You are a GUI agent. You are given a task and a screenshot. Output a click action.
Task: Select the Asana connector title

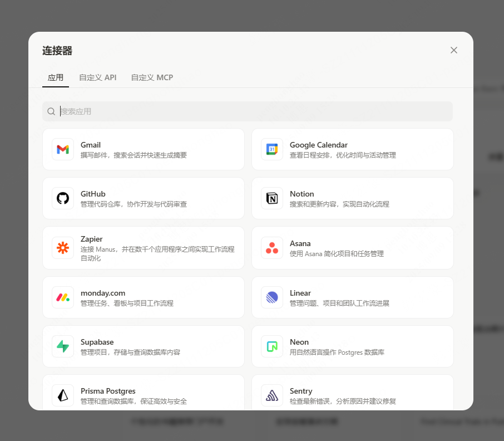tap(300, 243)
